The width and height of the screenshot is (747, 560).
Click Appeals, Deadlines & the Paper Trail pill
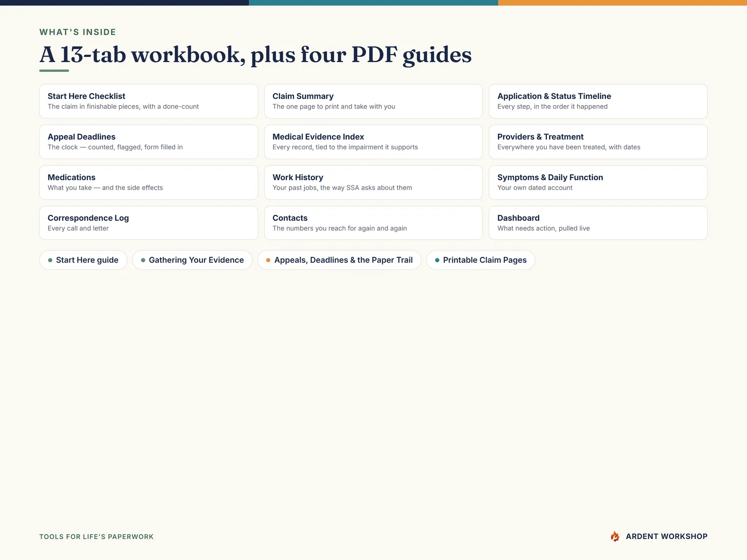pyautogui.click(x=339, y=260)
